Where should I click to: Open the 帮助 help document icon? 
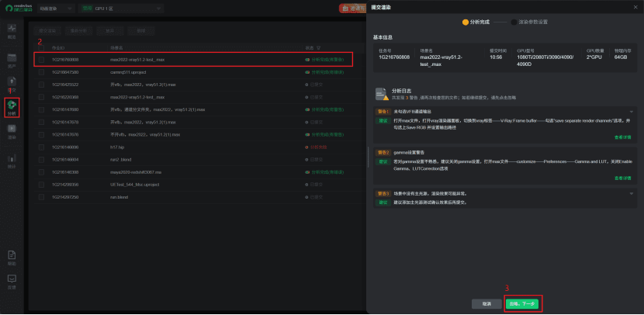pyautogui.click(x=12, y=258)
